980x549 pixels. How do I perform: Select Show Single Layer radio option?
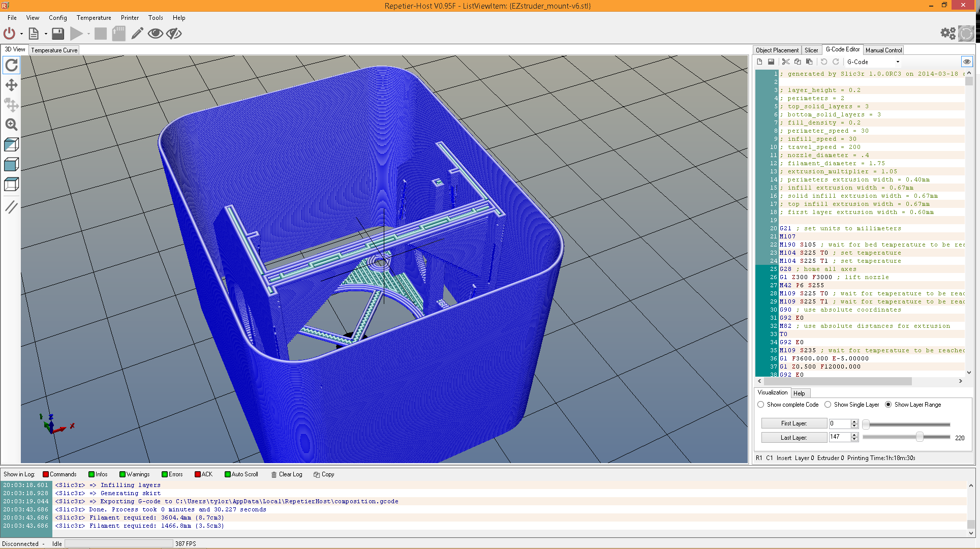pyautogui.click(x=828, y=405)
